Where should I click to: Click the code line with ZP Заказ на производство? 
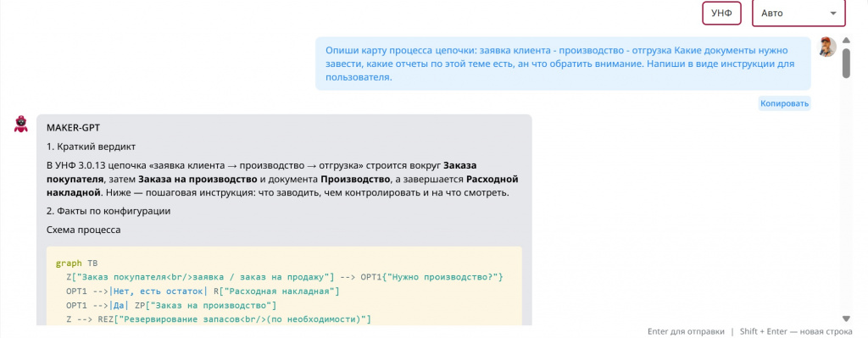(x=170, y=305)
